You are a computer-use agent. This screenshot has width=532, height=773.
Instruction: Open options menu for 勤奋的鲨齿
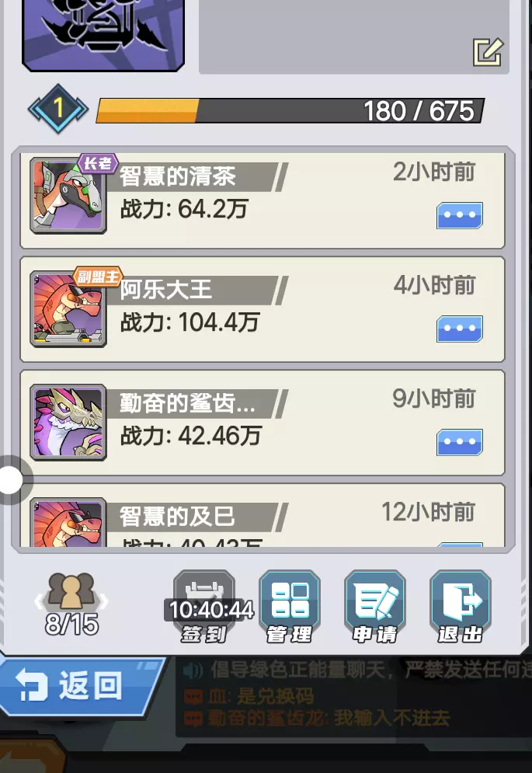pyautogui.click(x=460, y=442)
